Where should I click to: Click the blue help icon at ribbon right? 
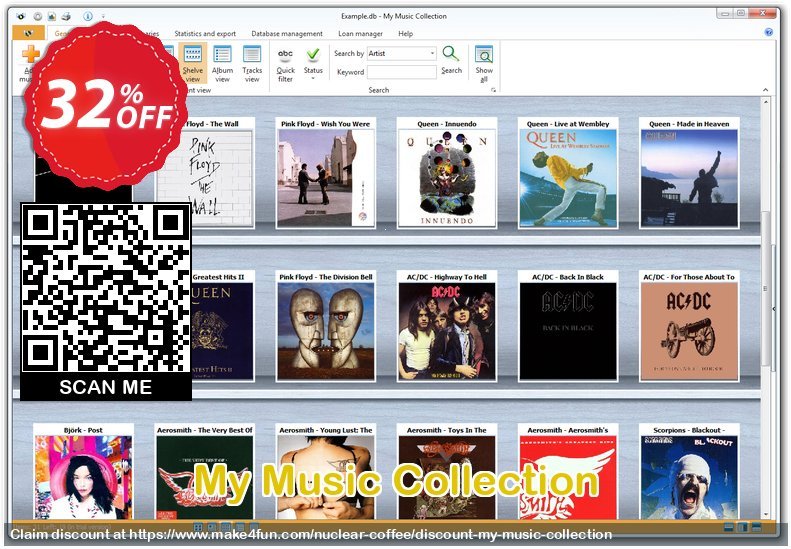pos(768,32)
